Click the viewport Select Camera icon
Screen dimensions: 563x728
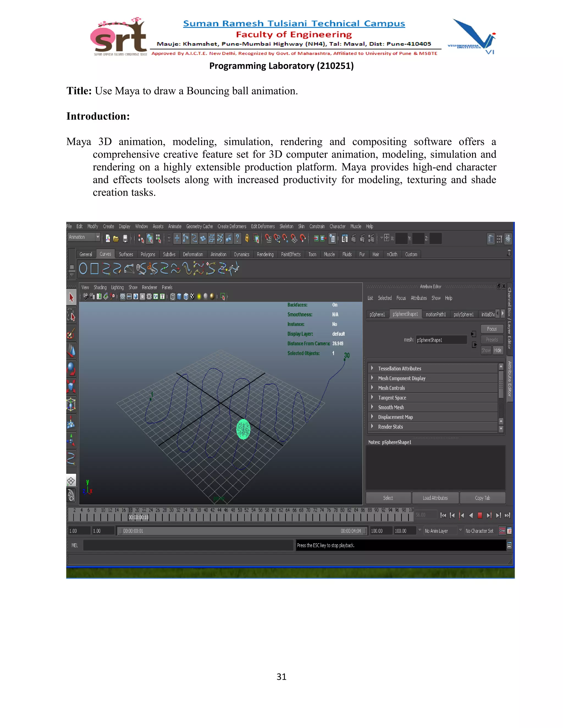(86, 297)
